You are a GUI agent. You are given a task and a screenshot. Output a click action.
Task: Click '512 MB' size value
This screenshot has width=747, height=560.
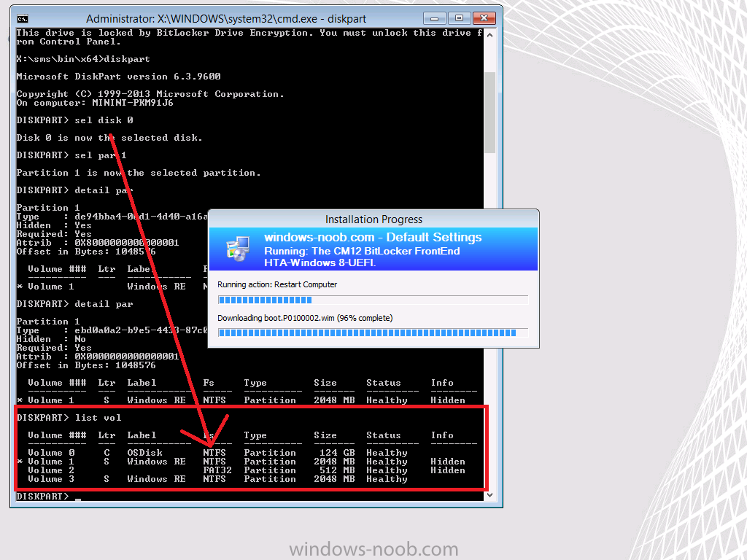(337, 470)
